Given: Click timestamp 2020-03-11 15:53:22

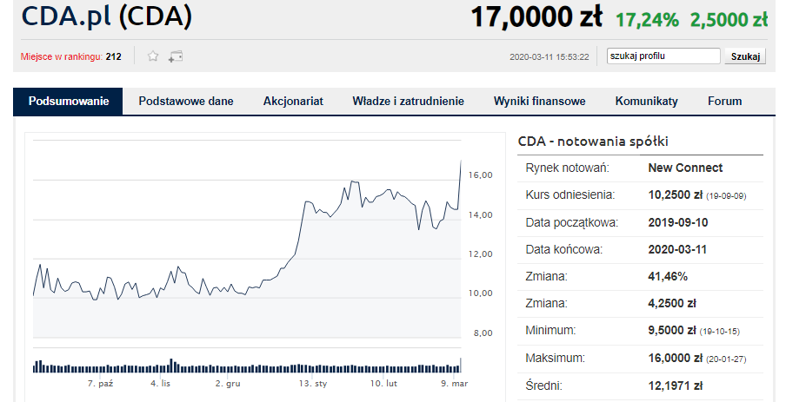Looking at the screenshot, I should [x=549, y=57].
